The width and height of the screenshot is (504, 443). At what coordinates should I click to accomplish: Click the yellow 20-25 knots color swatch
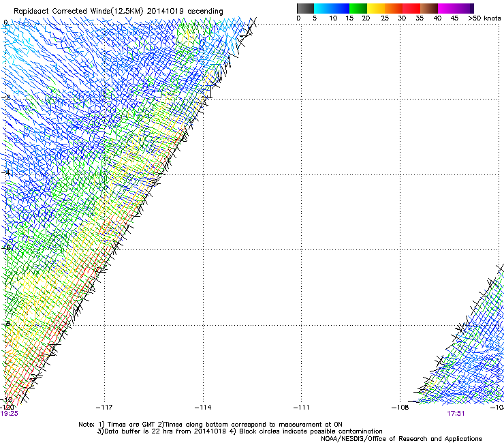pos(376,8)
